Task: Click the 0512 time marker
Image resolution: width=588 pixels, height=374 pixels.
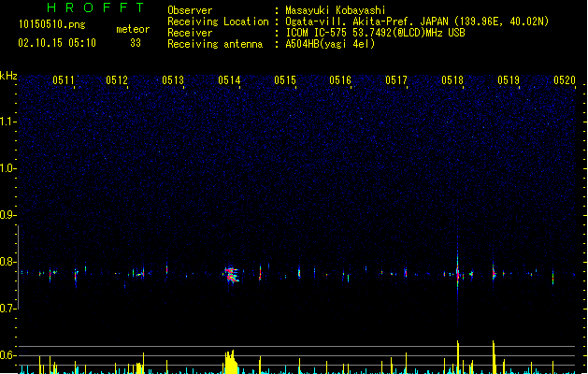Action: point(117,80)
